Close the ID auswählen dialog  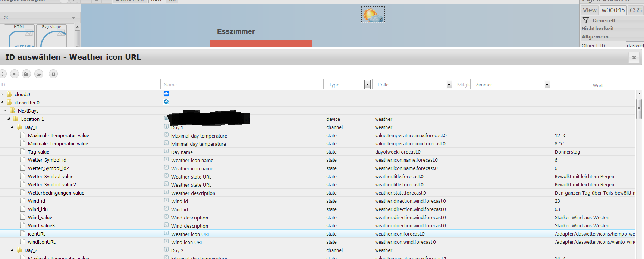[x=634, y=57]
